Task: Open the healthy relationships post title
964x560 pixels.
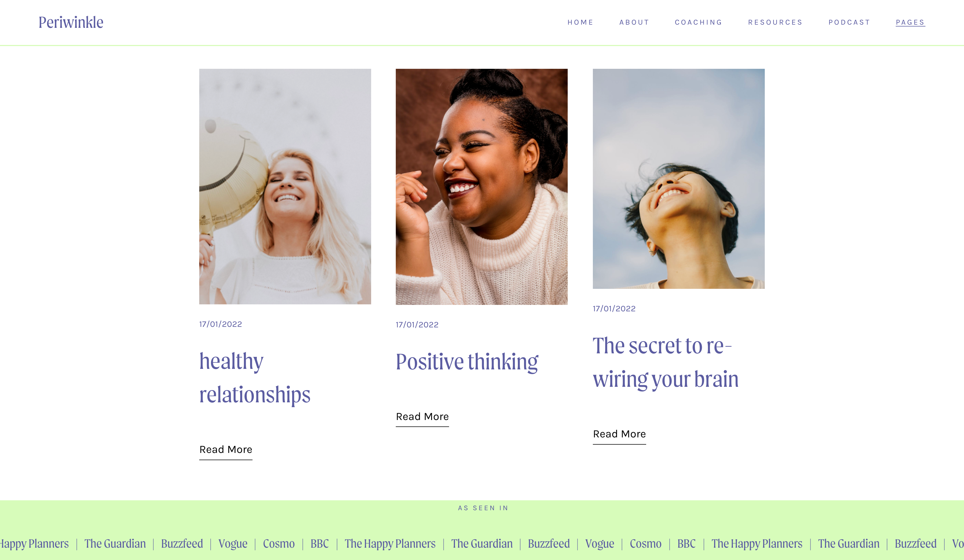Action: click(255, 378)
